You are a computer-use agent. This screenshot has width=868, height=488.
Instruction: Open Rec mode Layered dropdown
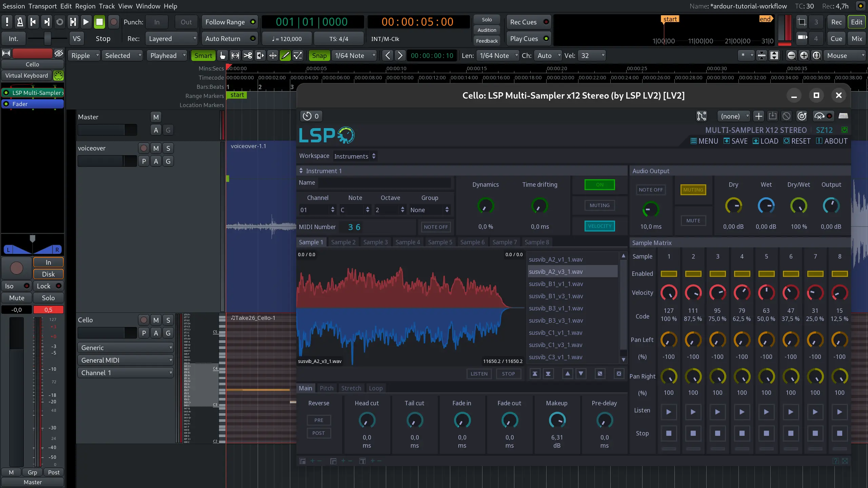coord(172,39)
